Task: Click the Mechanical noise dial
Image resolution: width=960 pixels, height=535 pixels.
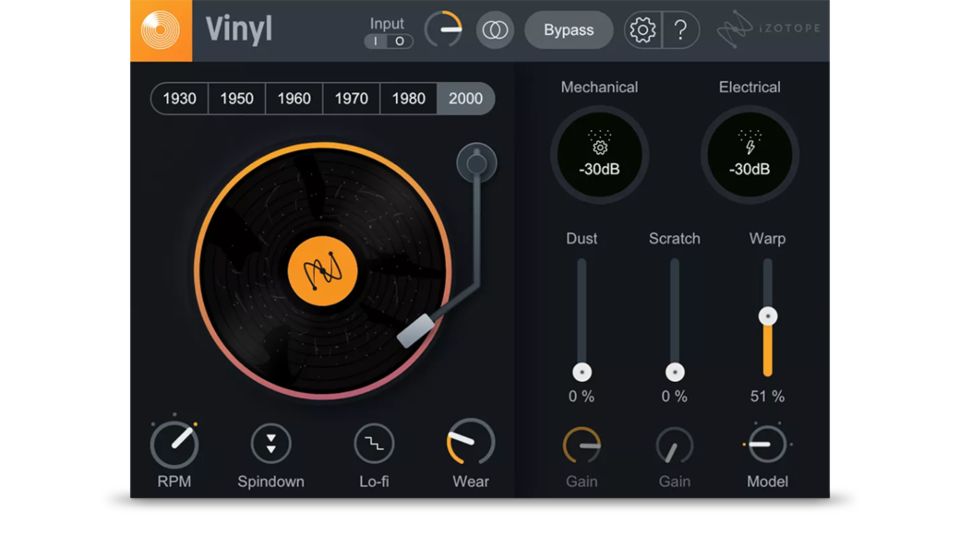Action: 599,154
